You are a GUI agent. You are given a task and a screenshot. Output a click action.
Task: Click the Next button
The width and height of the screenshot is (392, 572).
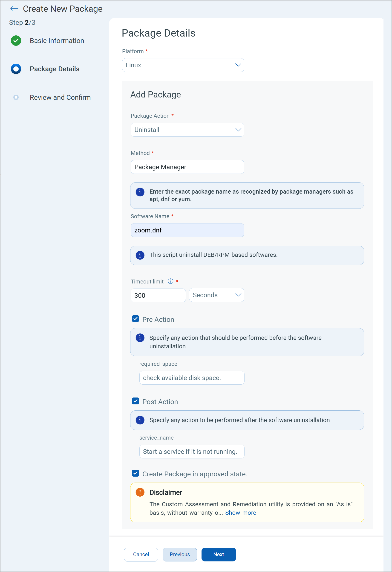218,555
